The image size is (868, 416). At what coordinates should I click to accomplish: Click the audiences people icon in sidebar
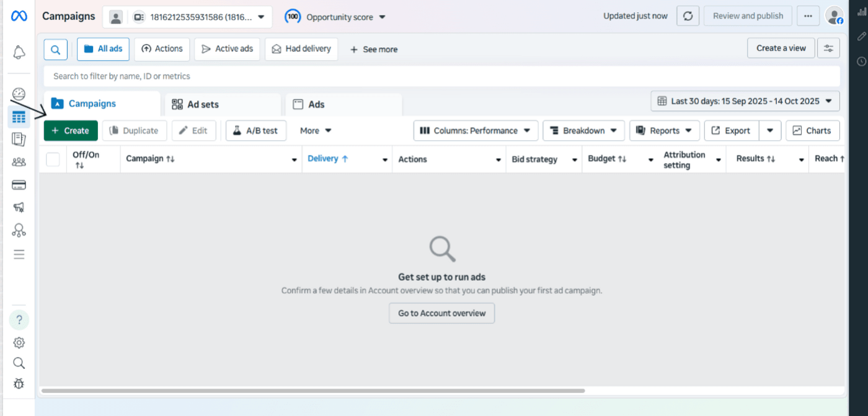click(19, 162)
